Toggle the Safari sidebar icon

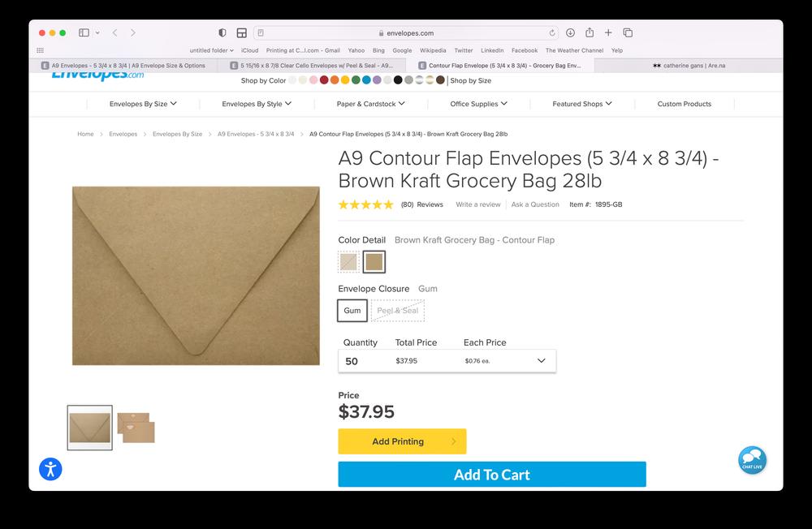point(84,32)
